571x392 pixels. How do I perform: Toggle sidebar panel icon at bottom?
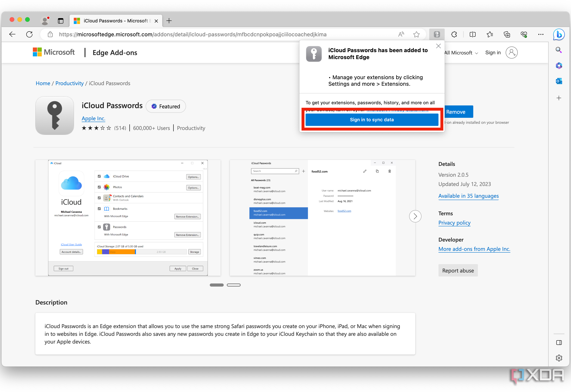pyautogui.click(x=559, y=343)
